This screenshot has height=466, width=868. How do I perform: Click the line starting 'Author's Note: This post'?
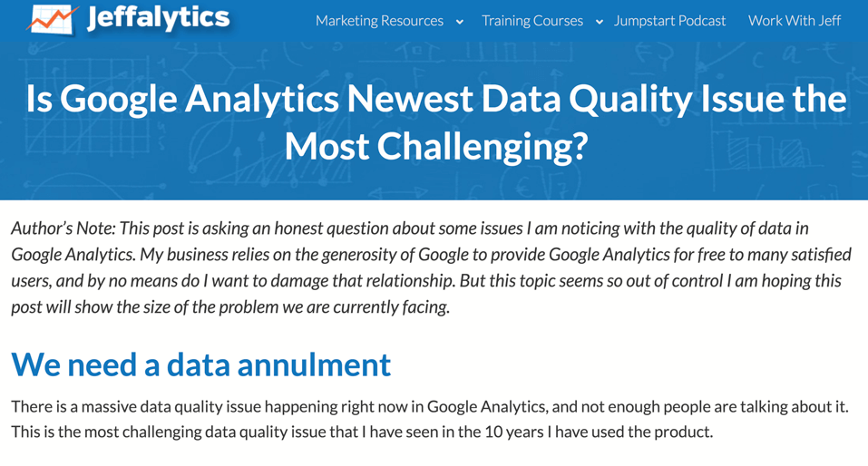pyautogui.click(x=410, y=228)
